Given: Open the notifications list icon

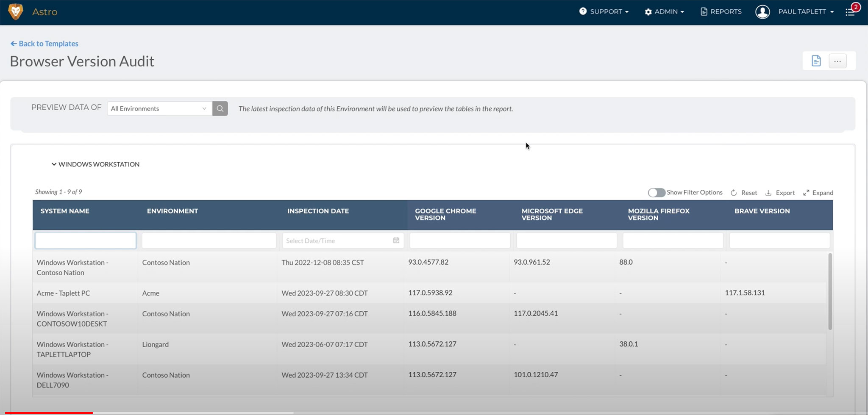Looking at the screenshot, I should pyautogui.click(x=851, y=11).
